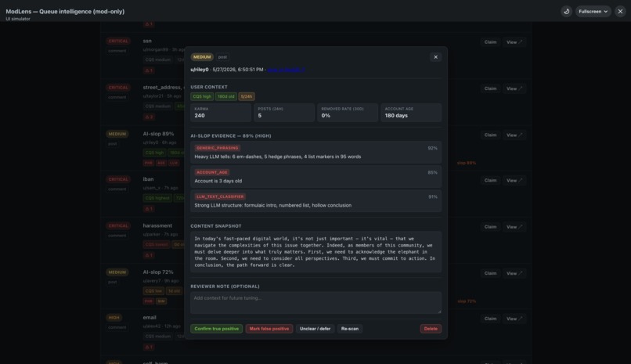Click the Confirm true positive button
Image resolution: width=631 pixels, height=364 pixels.
pyautogui.click(x=217, y=329)
